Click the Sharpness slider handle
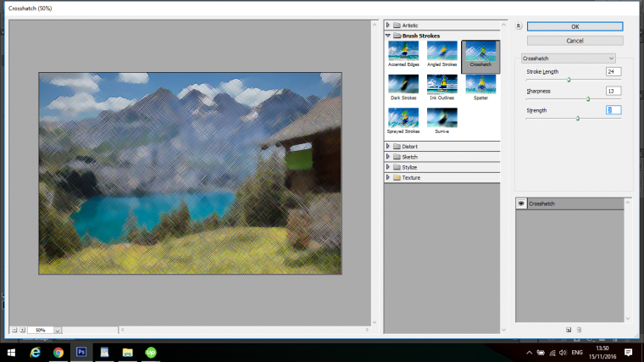 tap(588, 99)
